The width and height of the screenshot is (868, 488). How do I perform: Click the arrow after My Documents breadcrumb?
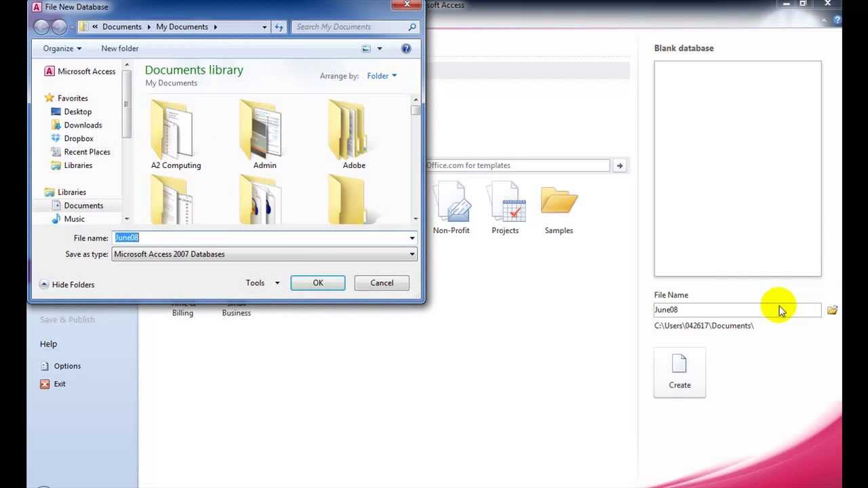tap(215, 27)
